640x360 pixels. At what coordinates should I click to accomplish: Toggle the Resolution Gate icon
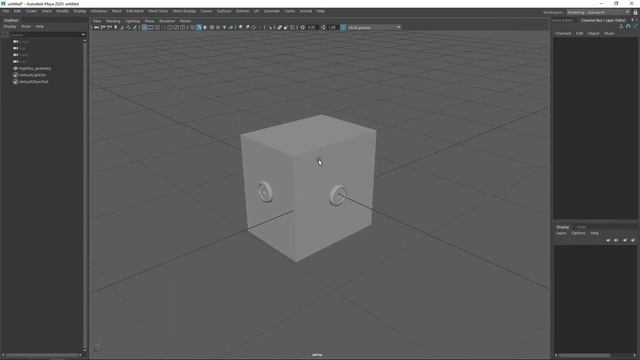click(x=157, y=28)
